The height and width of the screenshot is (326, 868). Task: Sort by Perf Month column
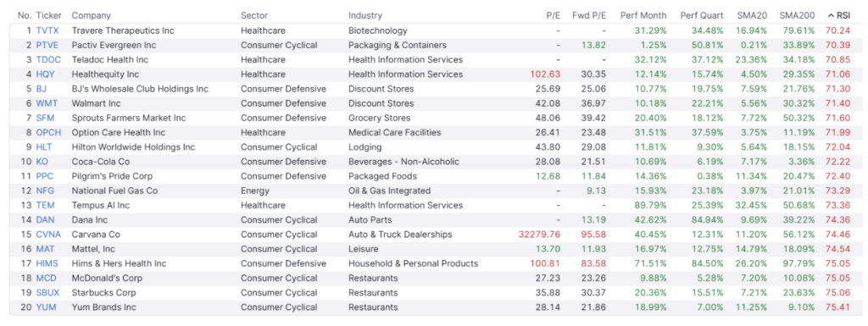click(643, 15)
